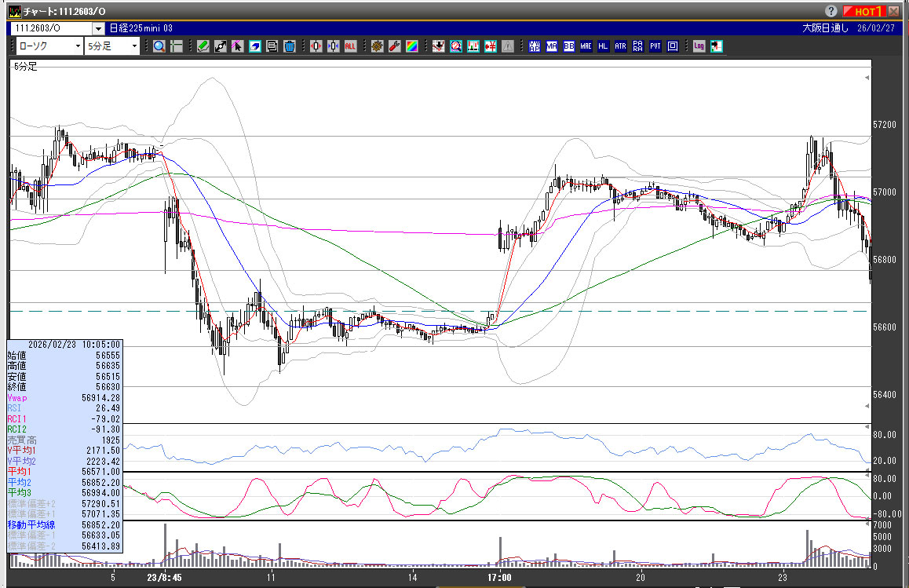Click the 17:00 time axis label
Image resolution: width=909 pixels, height=588 pixels.
click(499, 577)
